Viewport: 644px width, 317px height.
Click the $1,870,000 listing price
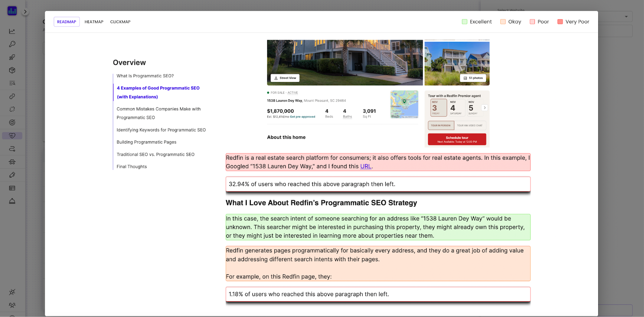tap(281, 111)
